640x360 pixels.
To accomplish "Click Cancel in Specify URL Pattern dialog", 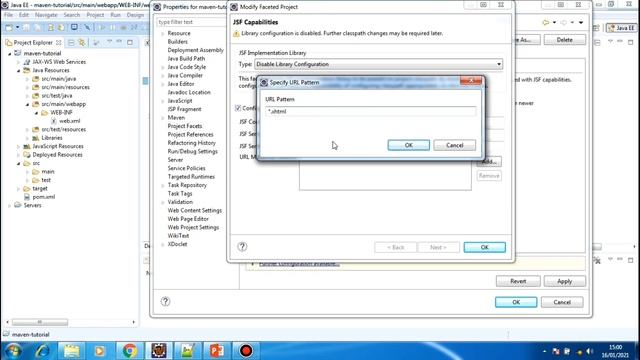I will (454, 145).
